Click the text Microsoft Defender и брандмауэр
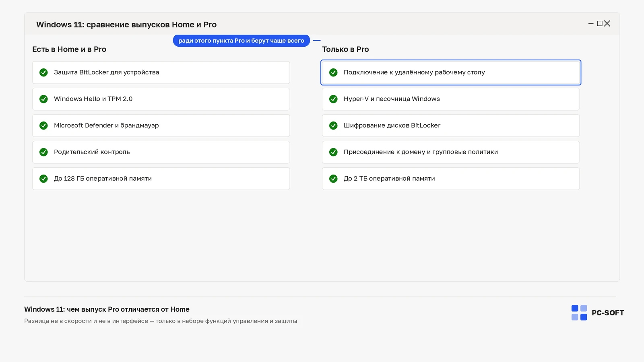 (106, 125)
